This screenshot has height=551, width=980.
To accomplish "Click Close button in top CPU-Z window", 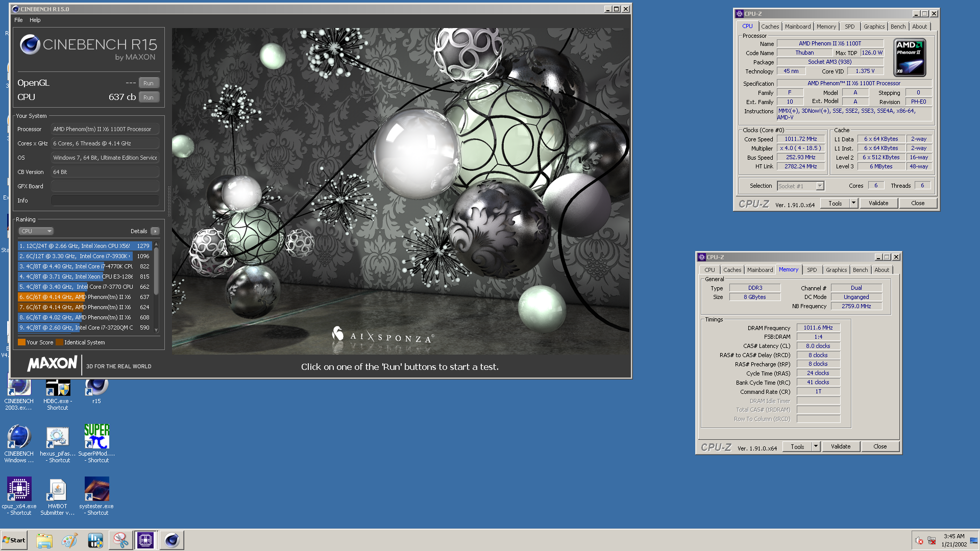I will coord(918,203).
